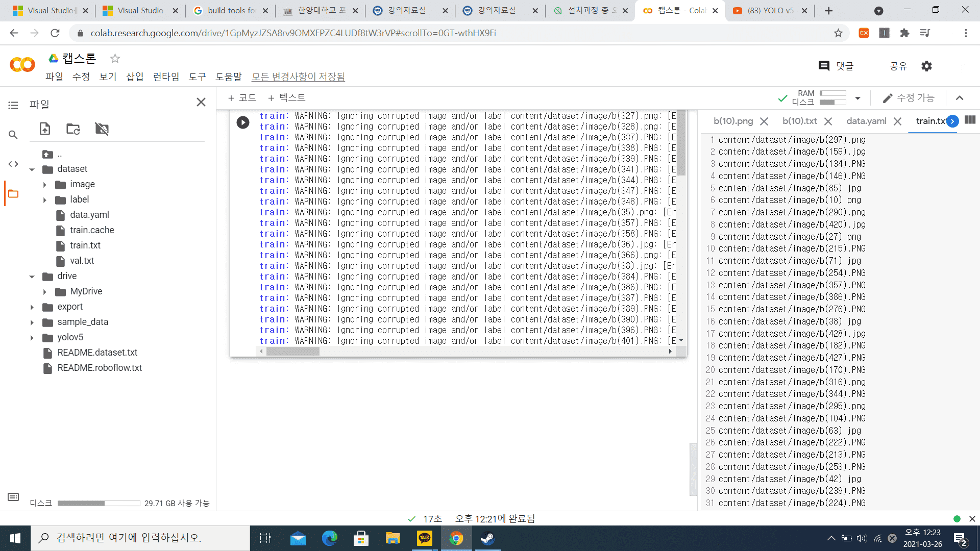980x551 pixels.
Task: Open the table of contents sidebar icon
Action: 13,106
